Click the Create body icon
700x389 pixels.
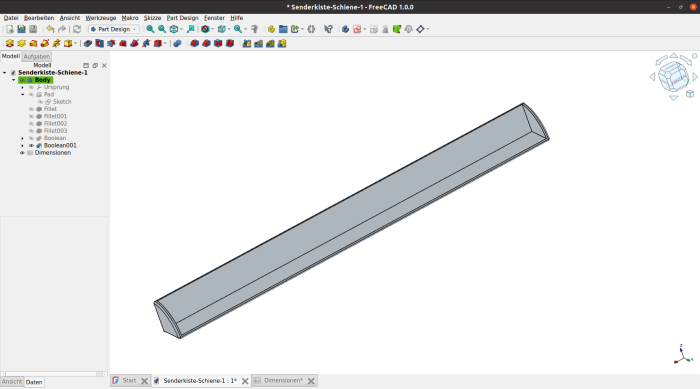click(x=345, y=29)
